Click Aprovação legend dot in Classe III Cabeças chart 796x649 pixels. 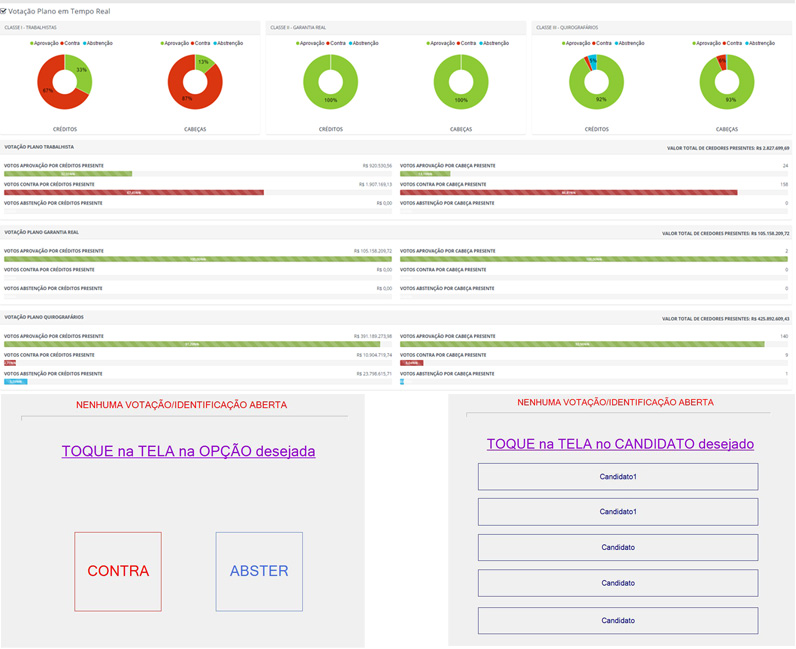coord(694,44)
